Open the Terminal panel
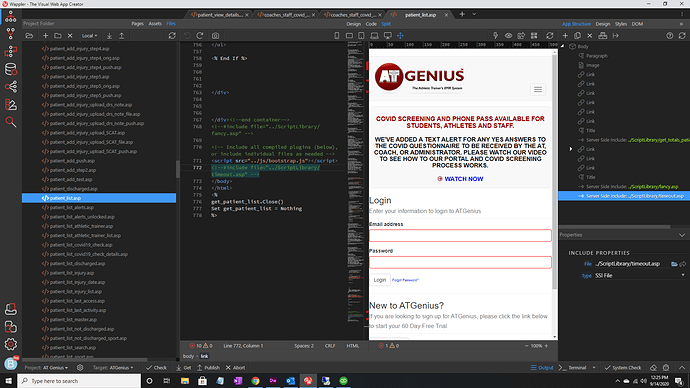The width and height of the screenshot is (690, 388). click(x=573, y=367)
